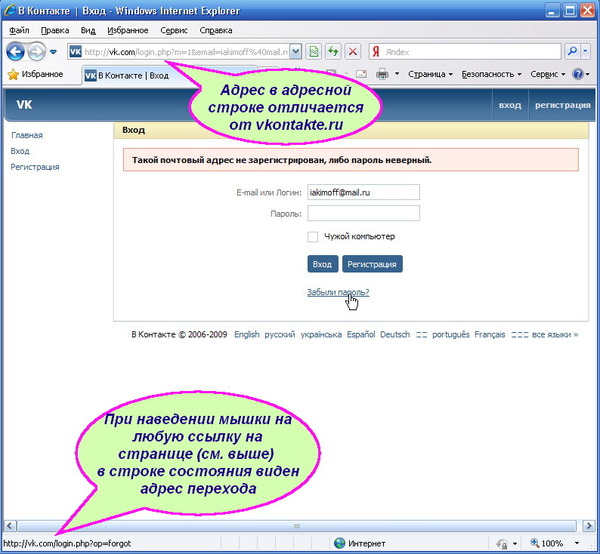Open the Print options dropdown arrow

pos(397,73)
